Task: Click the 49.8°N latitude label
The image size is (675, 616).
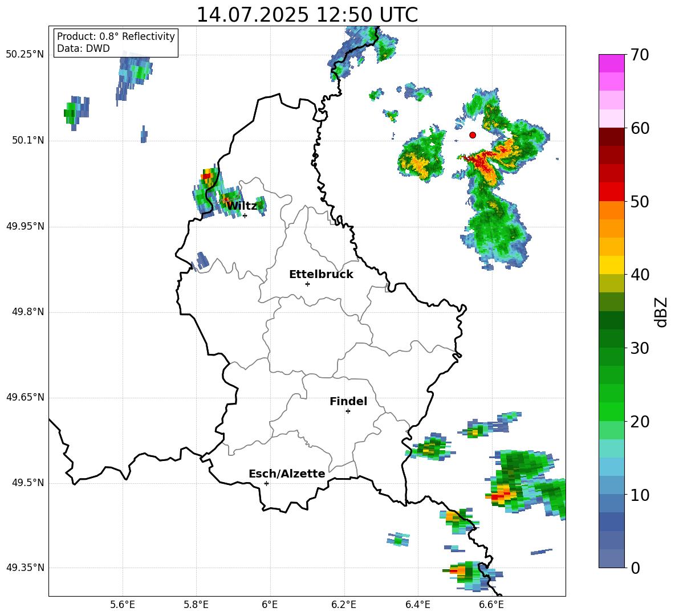Action: click(28, 312)
